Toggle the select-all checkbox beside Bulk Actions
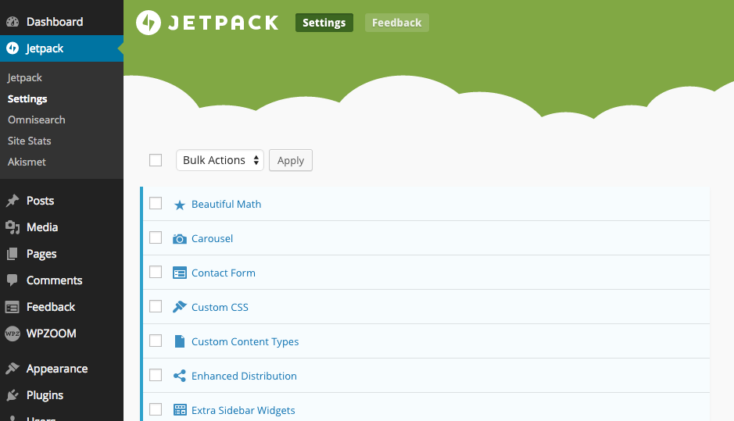 click(x=155, y=160)
